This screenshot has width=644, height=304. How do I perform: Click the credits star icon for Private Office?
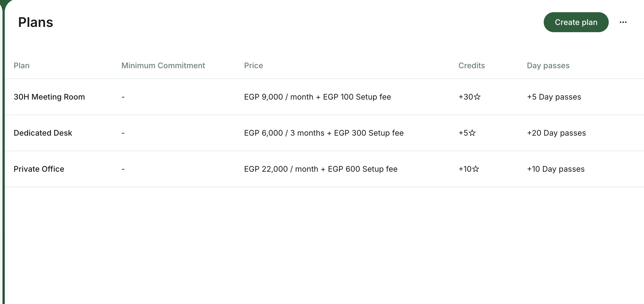476,169
